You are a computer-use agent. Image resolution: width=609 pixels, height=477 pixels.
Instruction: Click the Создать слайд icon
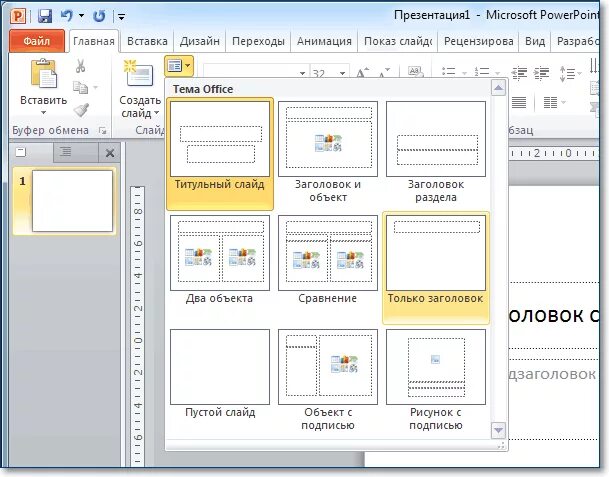coord(139,73)
